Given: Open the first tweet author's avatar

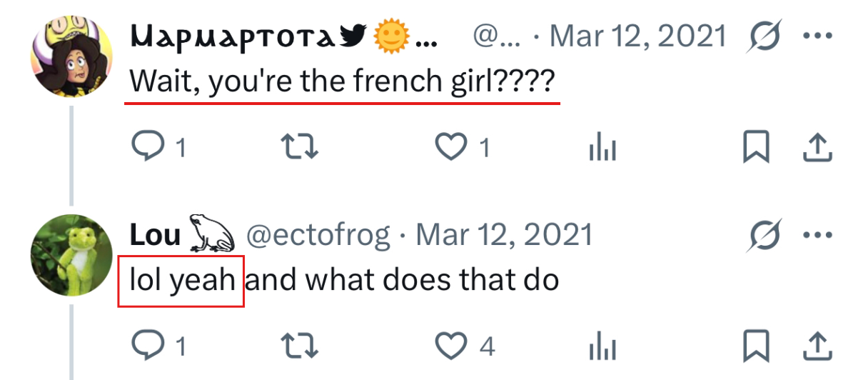Looking at the screenshot, I should (x=71, y=56).
